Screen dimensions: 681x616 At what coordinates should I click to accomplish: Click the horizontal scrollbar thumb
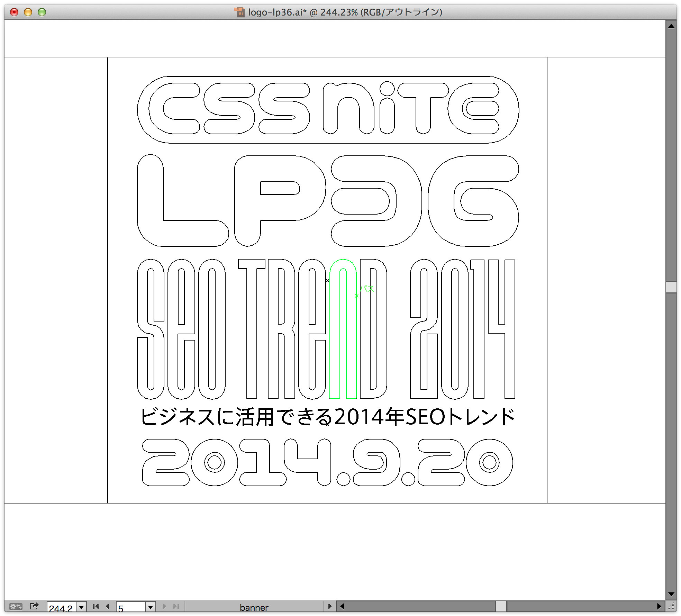[501, 606]
